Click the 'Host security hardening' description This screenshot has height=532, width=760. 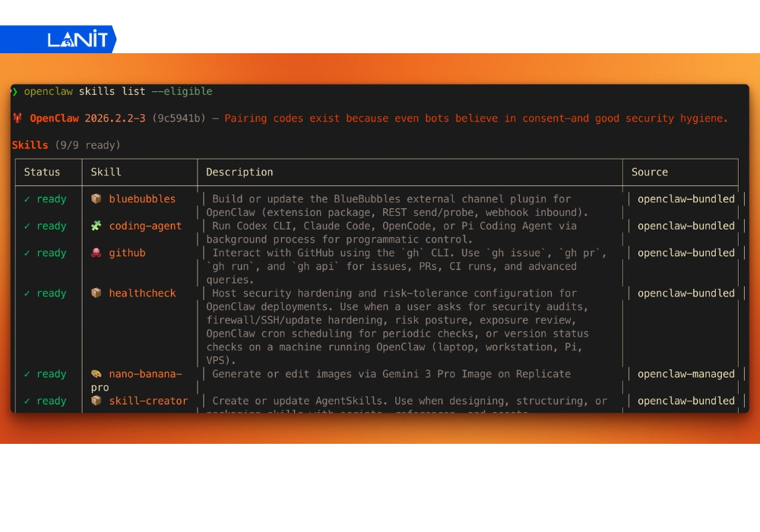[x=397, y=327]
